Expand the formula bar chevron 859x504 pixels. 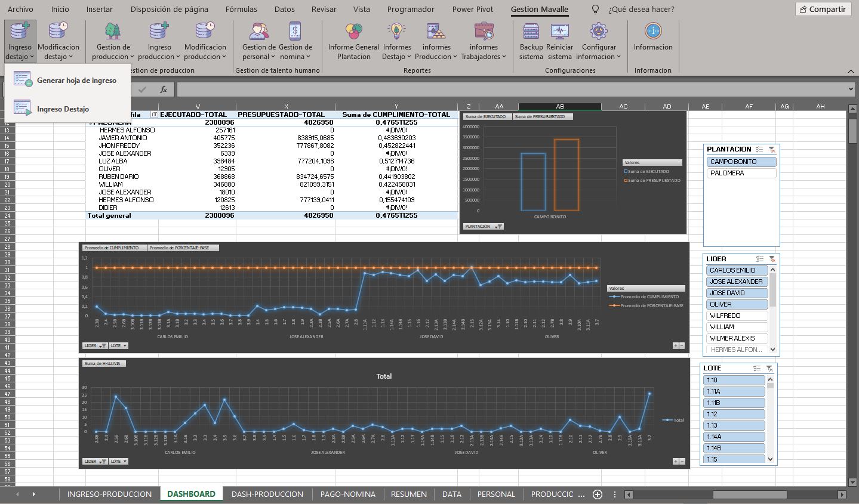851,89
